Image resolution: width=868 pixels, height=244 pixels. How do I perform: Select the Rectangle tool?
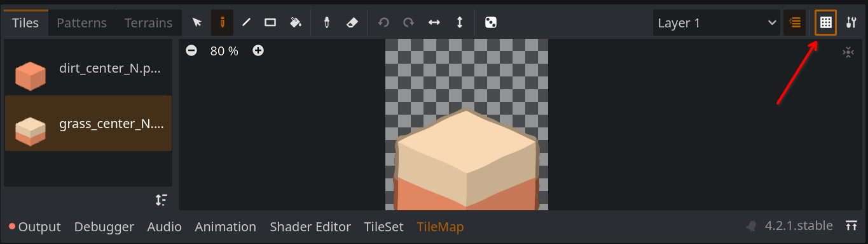(x=270, y=22)
